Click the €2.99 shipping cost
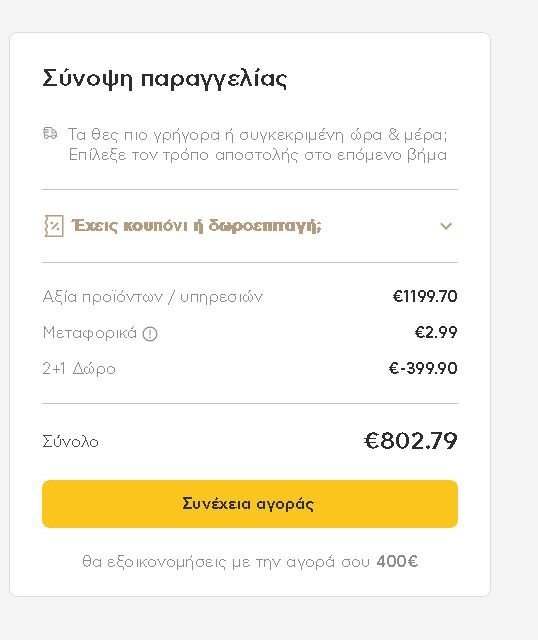This screenshot has height=640, width=538. (436, 332)
